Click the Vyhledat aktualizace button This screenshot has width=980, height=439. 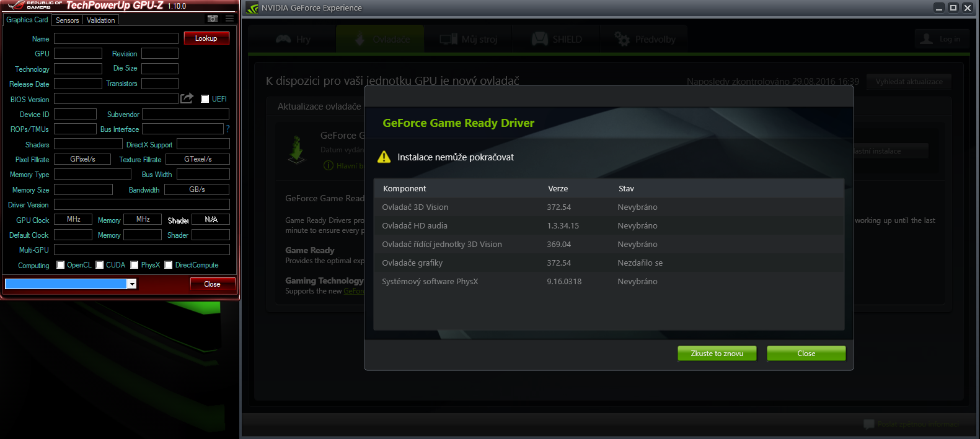tap(909, 82)
